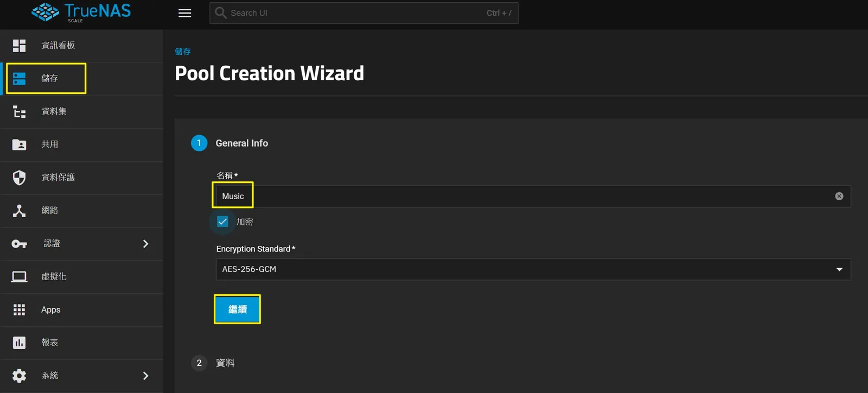This screenshot has height=393, width=868.
Task: Click the 系統 gear icon
Action: [19, 376]
